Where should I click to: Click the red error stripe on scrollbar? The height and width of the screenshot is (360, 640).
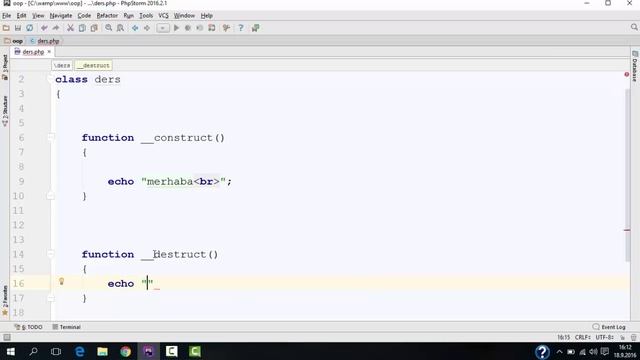tap(627, 230)
